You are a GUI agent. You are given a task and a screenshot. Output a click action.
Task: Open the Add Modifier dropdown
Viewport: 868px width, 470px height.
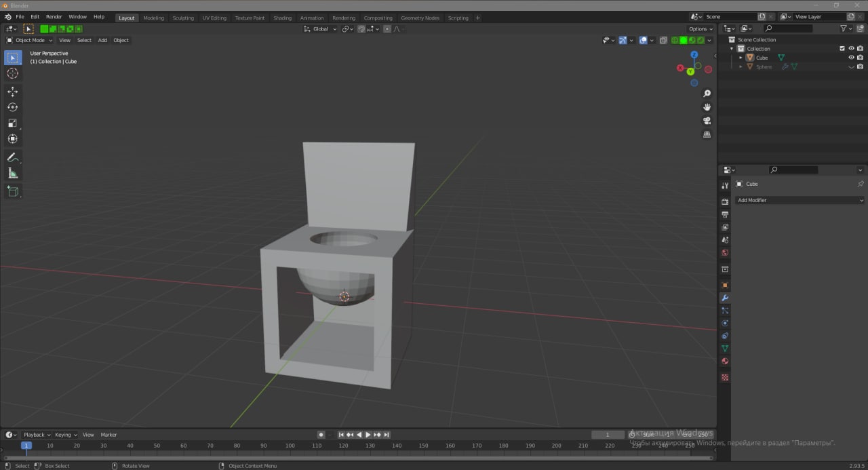pos(800,200)
